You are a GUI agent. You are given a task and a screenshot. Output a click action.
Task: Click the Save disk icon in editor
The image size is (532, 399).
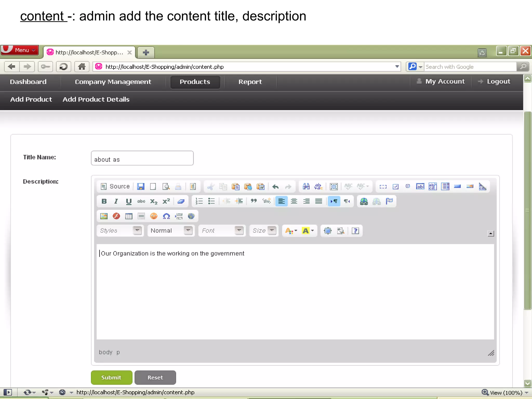141,187
